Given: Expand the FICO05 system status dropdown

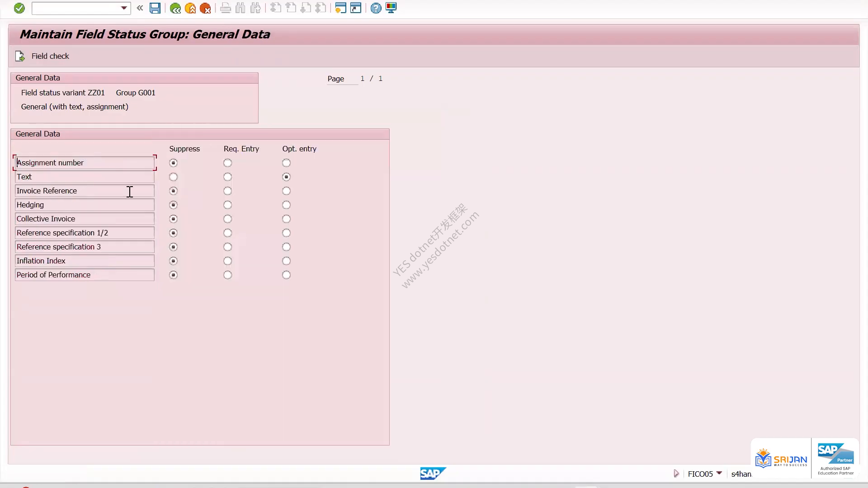Looking at the screenshot, I should coord(719,473).
